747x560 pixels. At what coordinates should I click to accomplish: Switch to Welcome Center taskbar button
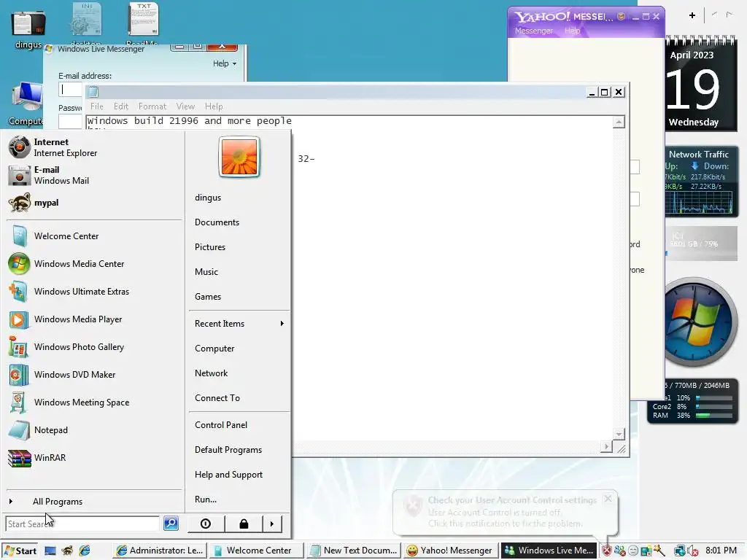coord(258,551)
